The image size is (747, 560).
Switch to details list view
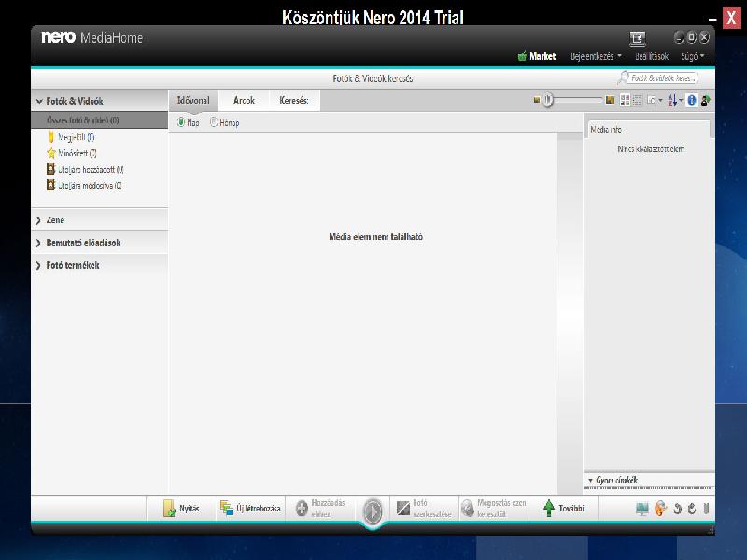point(638,100)
